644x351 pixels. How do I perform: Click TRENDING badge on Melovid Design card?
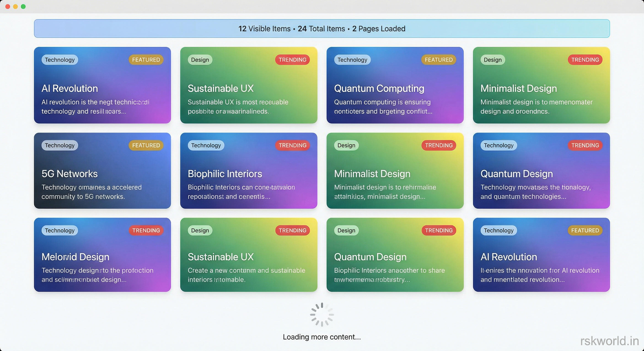click(x=146, y=230)
